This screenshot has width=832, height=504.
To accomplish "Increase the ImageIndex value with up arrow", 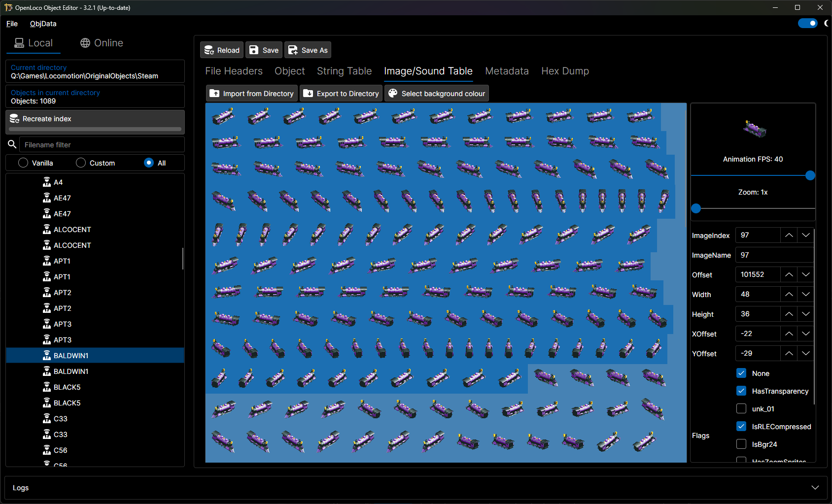I will pos(789,235).
